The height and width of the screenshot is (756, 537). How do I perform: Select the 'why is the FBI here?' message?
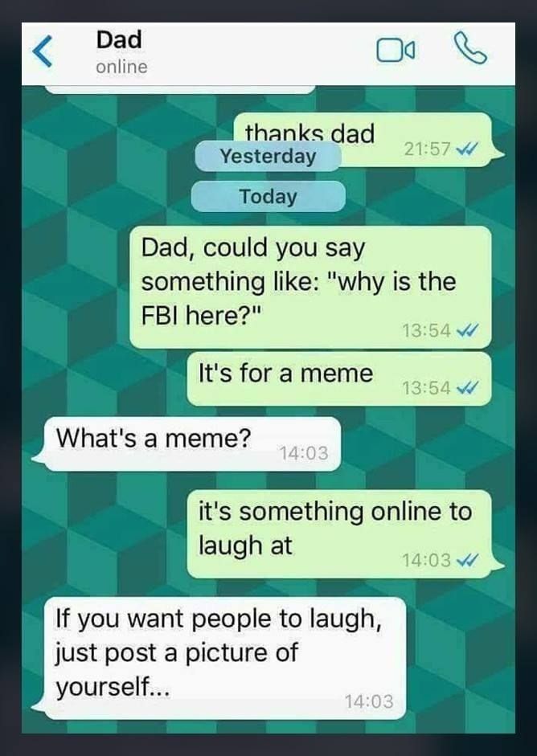[310, 287]
